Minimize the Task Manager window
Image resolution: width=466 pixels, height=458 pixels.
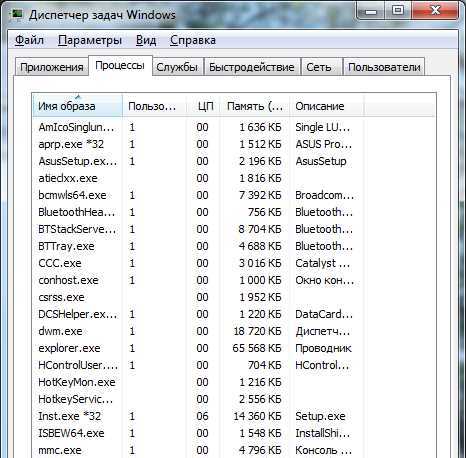pyautogui.click(x=371, y=11)
